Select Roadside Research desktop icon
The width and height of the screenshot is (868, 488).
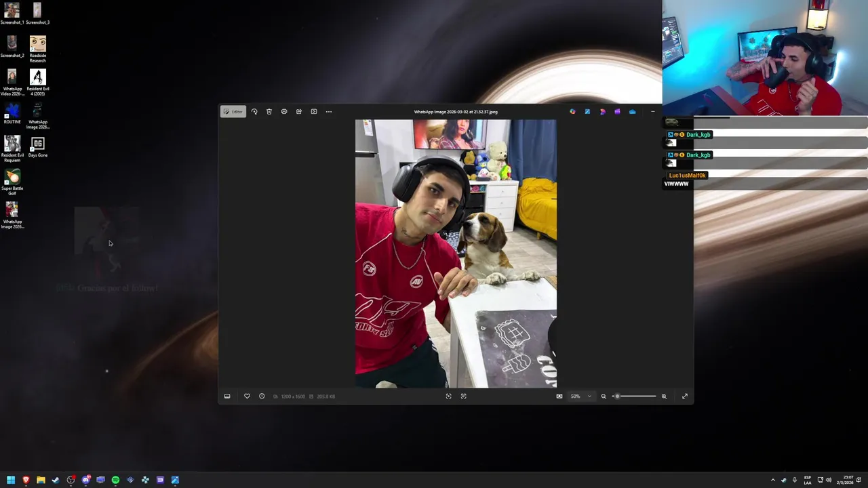(38, 49)
